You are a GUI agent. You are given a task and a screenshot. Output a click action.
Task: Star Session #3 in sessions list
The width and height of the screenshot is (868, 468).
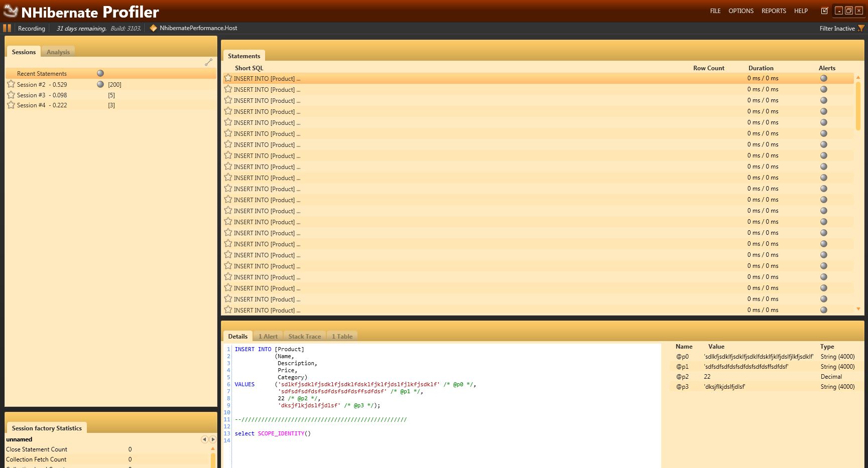click(x=11, y=95)
